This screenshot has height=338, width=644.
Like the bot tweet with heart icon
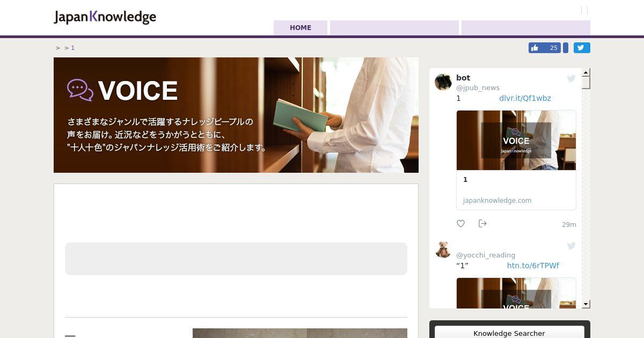pos(460,223)
